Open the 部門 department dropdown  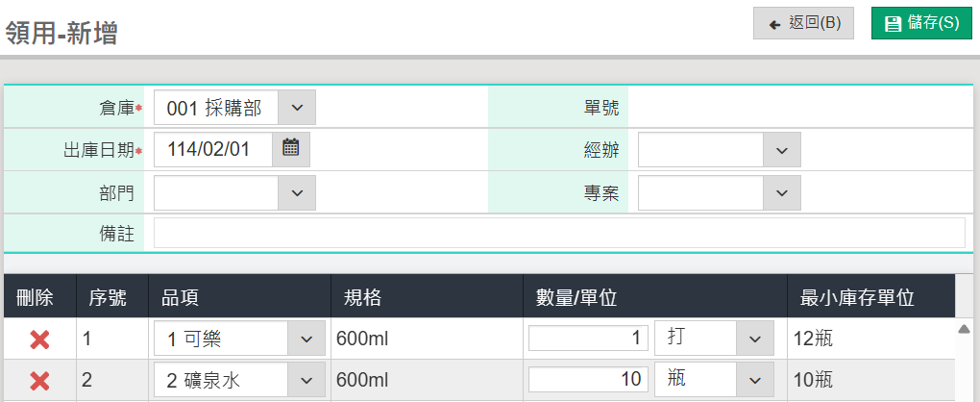[296, 192]
